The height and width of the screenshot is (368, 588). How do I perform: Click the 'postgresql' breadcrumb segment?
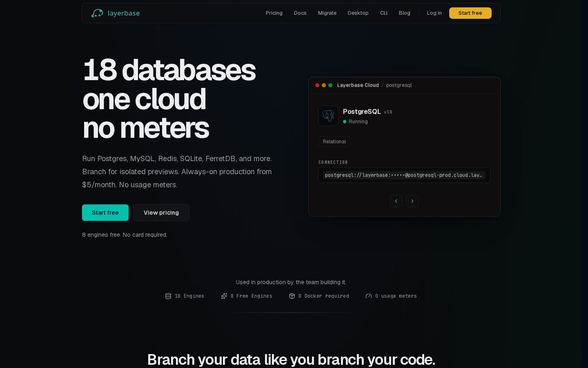point(399,85)
